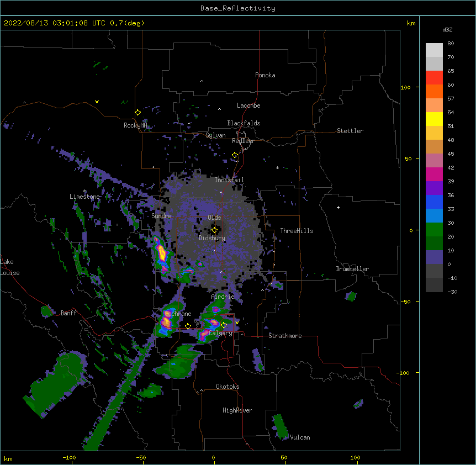Click the 50 tick label on the vertical axis
The width and height of the screenshot is (476, 465).
[x=408, y=158]
